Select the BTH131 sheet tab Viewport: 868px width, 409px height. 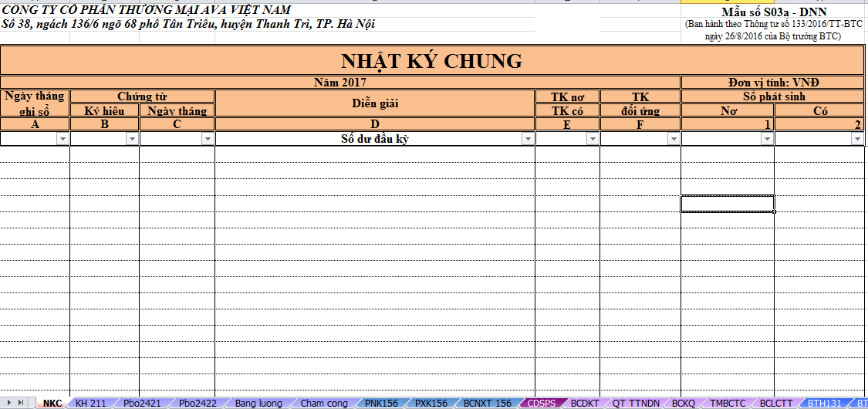[824, 403]
